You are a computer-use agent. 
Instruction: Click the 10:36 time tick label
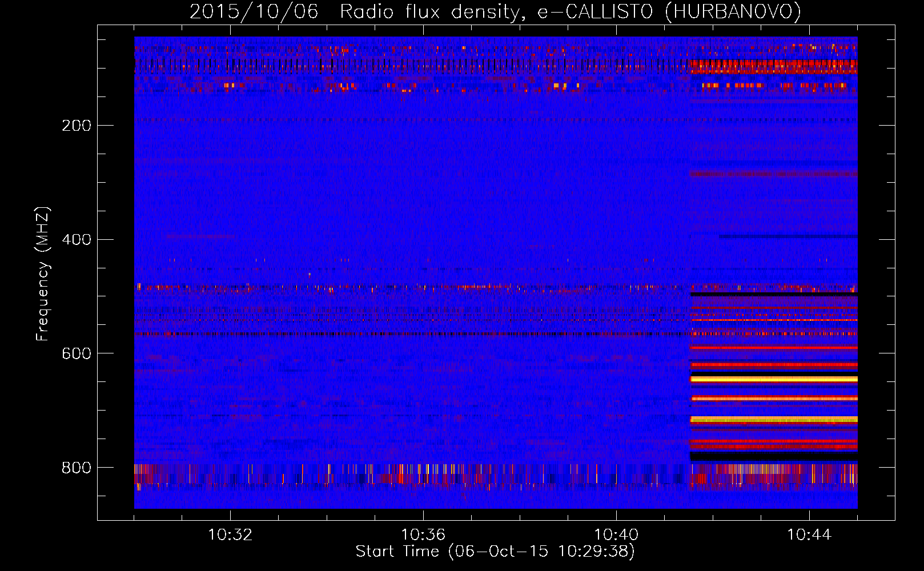(423, 535)
